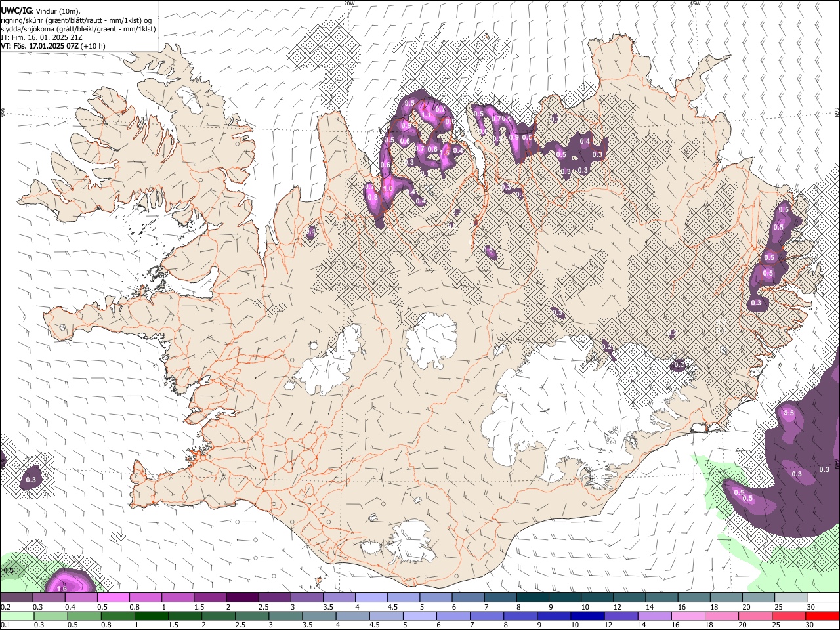The height and width of the screenshot is (630, 840).
Task: Pick the 0.3 light green swatch, lower legend row
Action: click(51, 616)
